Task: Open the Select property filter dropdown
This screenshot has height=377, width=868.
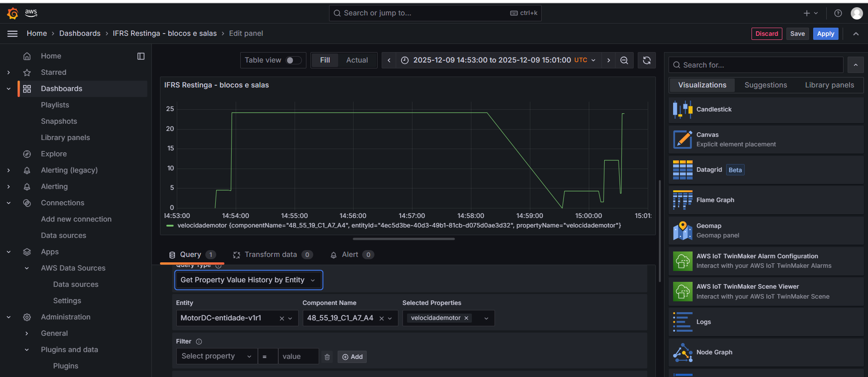Action: tap(216, 357)
